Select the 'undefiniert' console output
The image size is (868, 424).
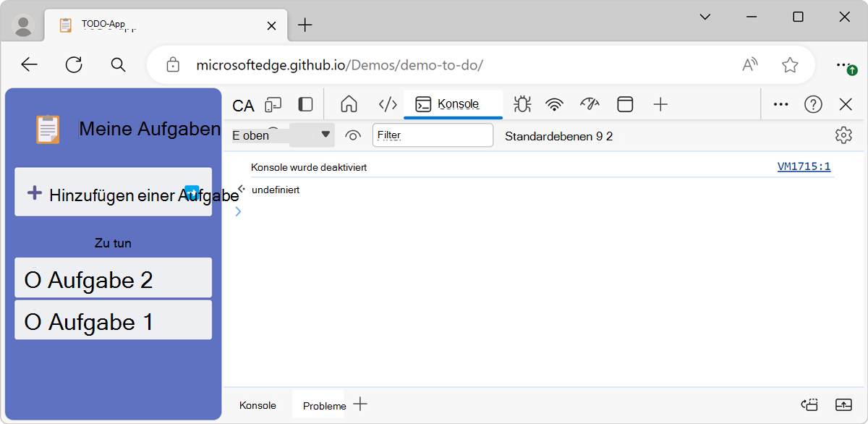point(276,190)
